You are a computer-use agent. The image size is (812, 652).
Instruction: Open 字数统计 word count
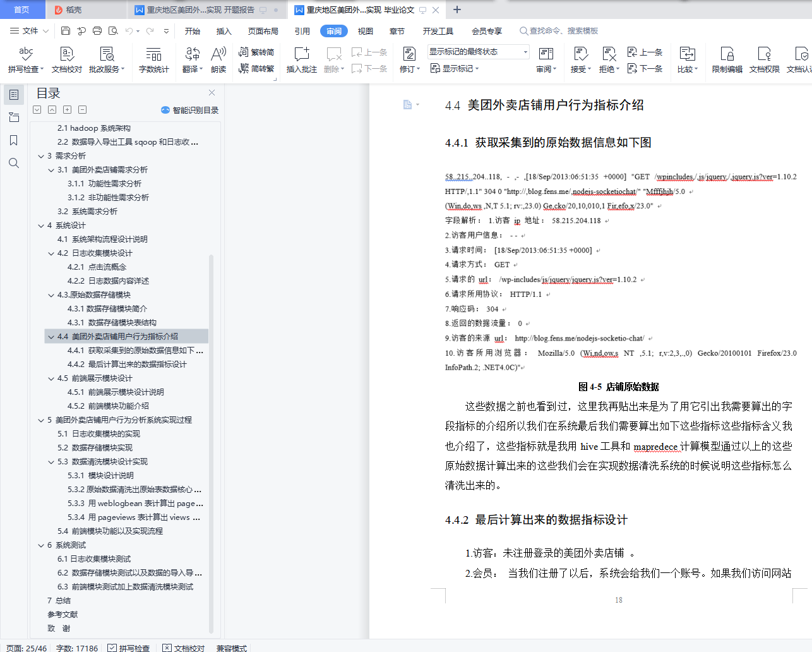coord(154,59)
